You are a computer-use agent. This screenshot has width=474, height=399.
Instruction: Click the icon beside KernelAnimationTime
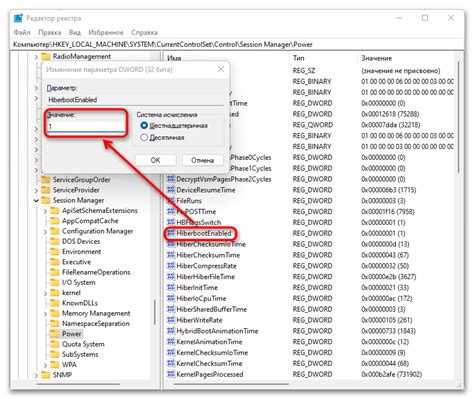click(171, 342)
